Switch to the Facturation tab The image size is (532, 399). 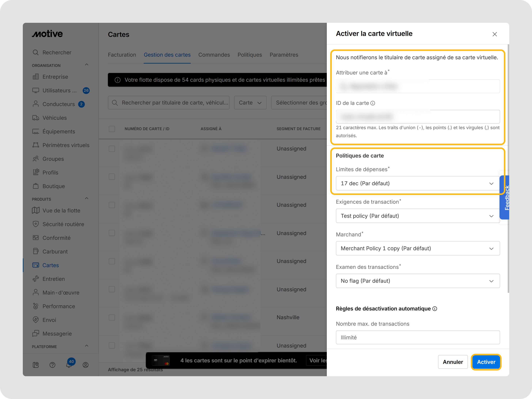click(x=122, y=55)
